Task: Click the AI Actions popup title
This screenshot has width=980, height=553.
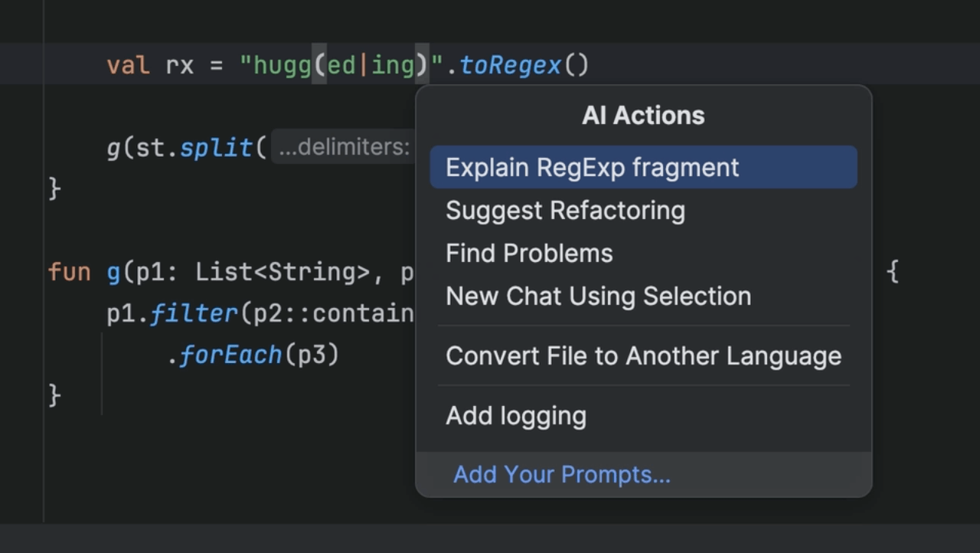Action: coord(643,116)
